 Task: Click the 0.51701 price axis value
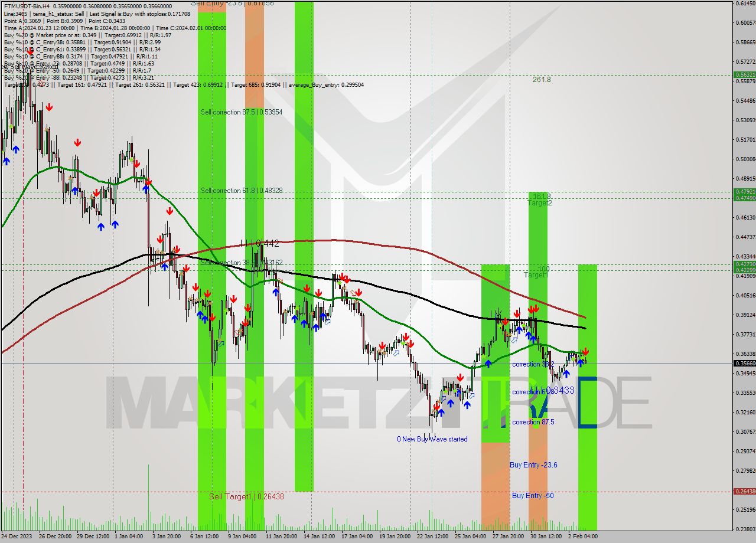(x=745, y=139)
